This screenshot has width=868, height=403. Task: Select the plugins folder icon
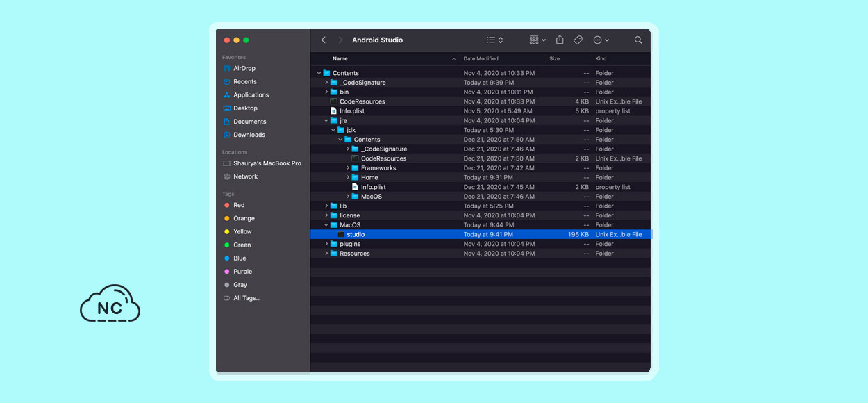(x=334, y=244)
